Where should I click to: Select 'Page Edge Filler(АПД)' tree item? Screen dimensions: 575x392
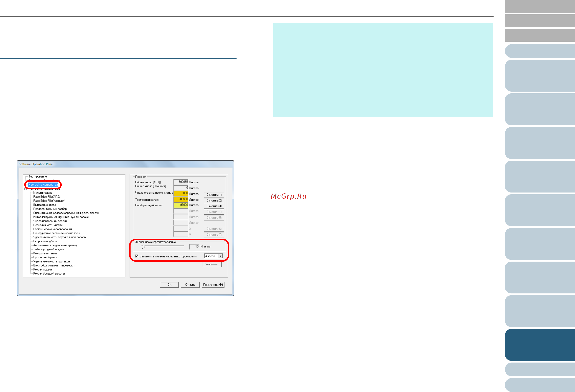(x=47, y=197)
